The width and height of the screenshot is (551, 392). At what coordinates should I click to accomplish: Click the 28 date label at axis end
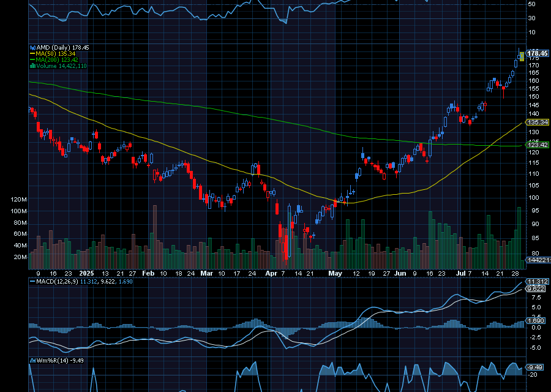[515, 274]
